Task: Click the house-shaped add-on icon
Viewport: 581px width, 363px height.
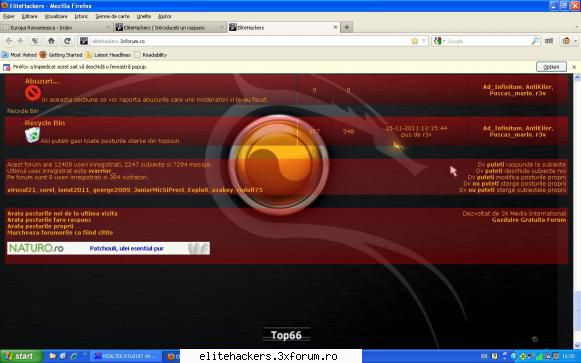Action: pos(566,41)
